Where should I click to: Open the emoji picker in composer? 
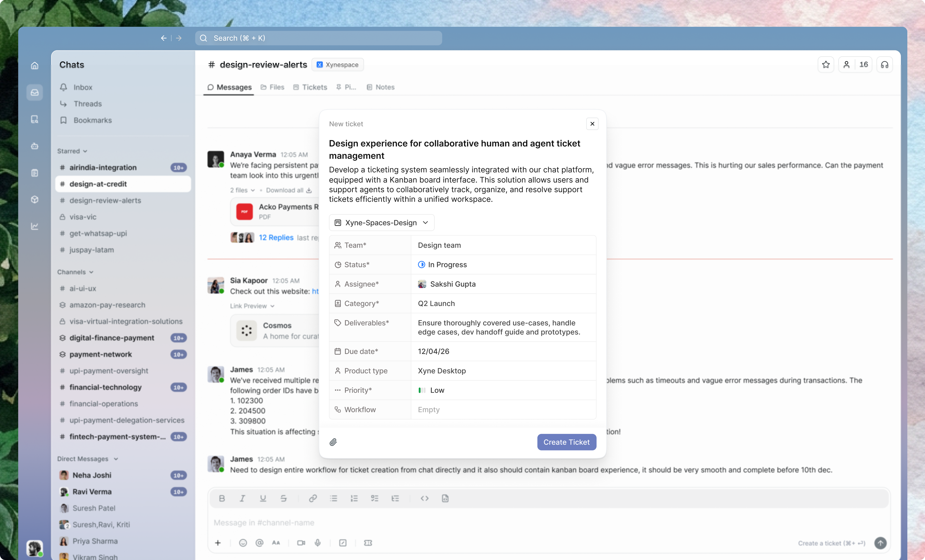[x=243, y=543]
